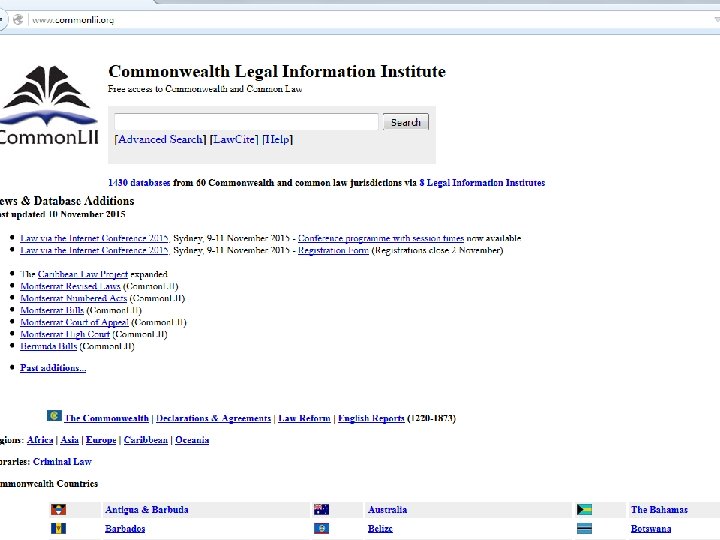Open the Law Reform link
Screen dimensions: 720x540
point(304,418)
